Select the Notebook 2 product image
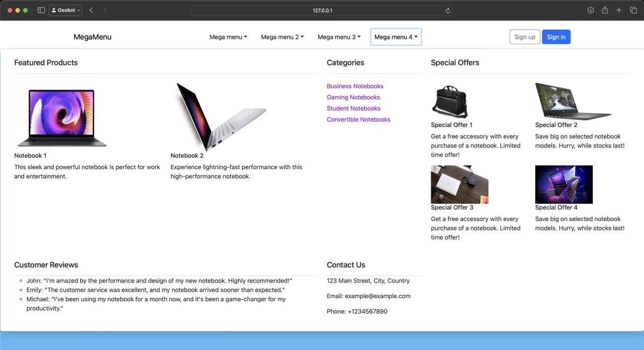The width and height of the screenshot is (644, 350). pyautogui.click(x=221, y=117)
